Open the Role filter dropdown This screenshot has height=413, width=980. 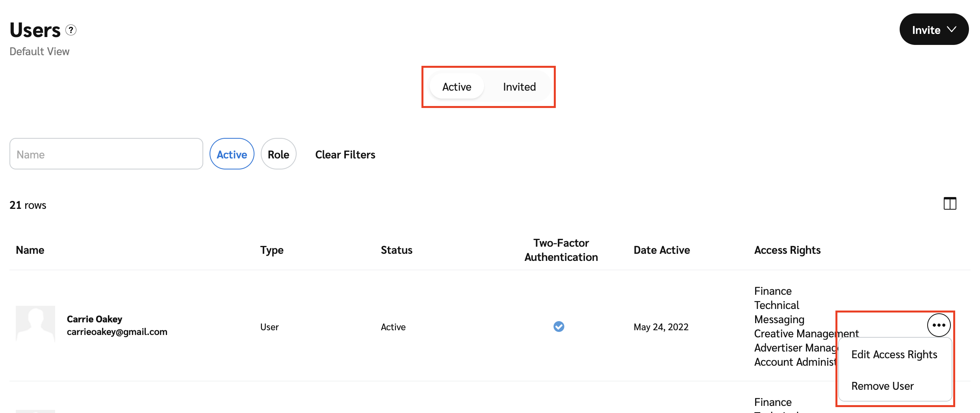point(278,154)
